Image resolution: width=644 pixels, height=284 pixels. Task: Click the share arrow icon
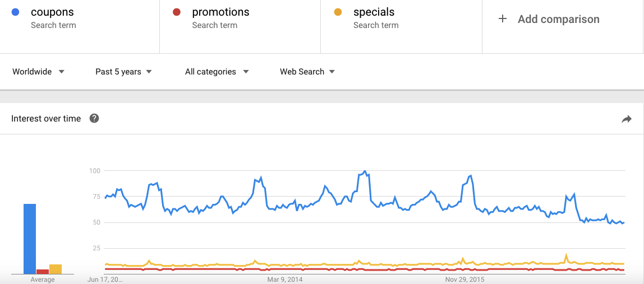(x=627, y=119)
